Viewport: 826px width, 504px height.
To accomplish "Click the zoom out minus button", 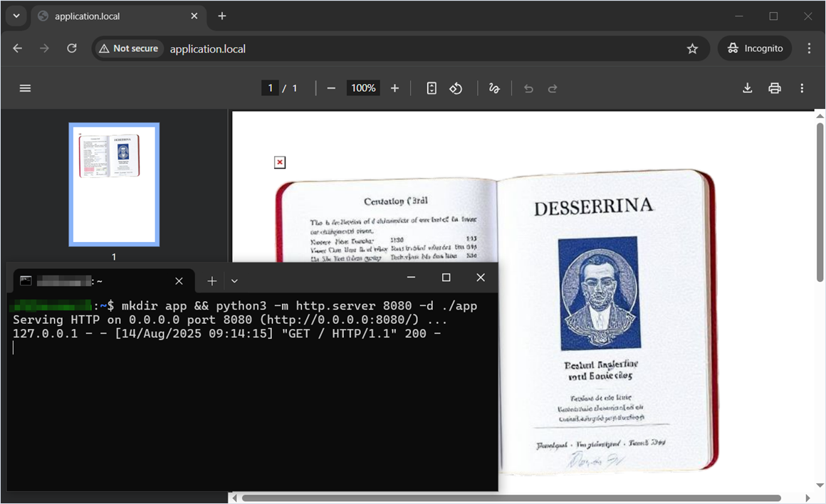I will (331, 88).
